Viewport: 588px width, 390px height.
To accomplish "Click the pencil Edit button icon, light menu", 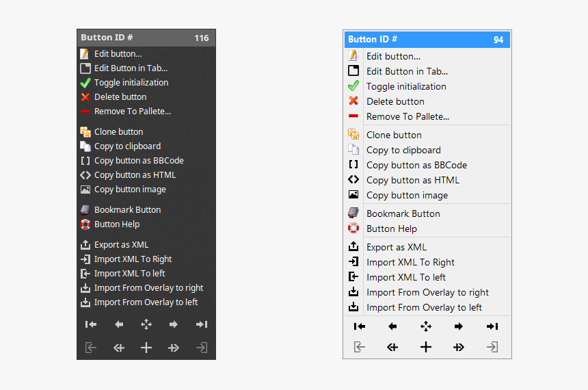I will pyautogui.click(x=353, y=56).
